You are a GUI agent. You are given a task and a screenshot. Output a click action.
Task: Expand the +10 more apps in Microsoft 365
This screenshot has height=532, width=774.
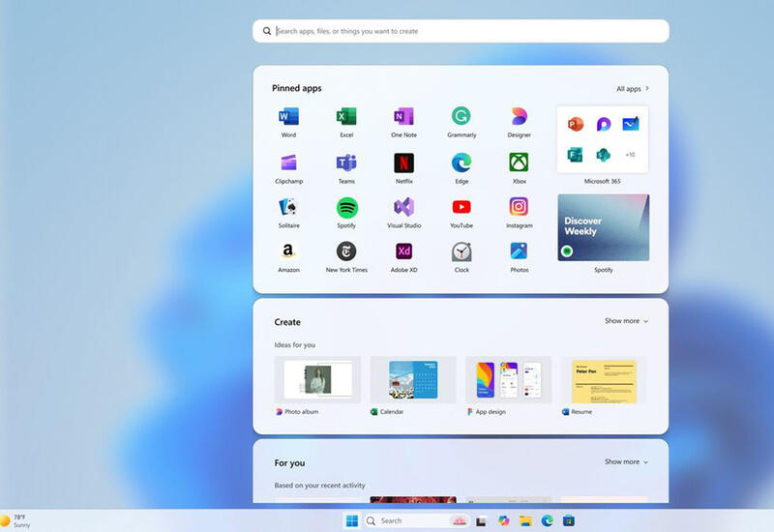click(631, 155)
